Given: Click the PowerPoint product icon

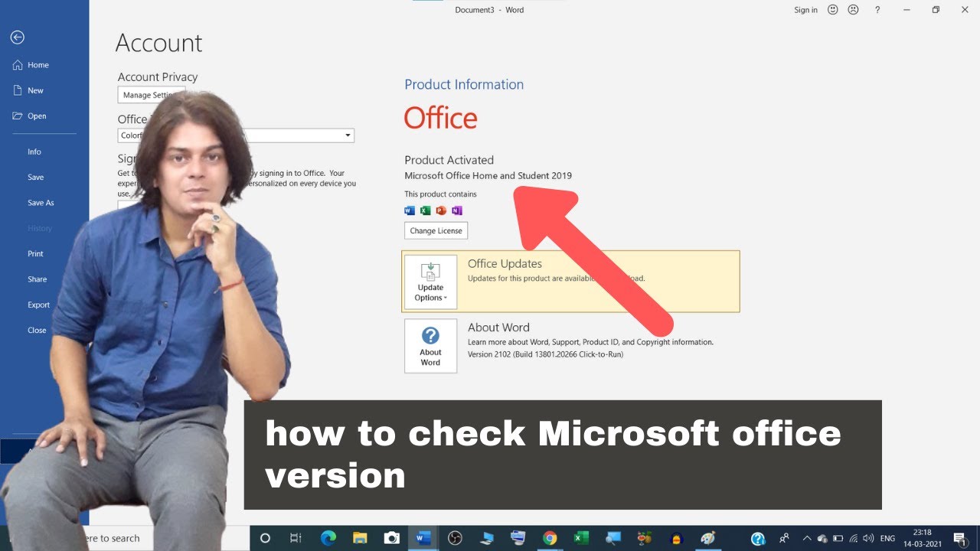Looking at the screenshot, I should pyautogui.click(x=441, y=210).
